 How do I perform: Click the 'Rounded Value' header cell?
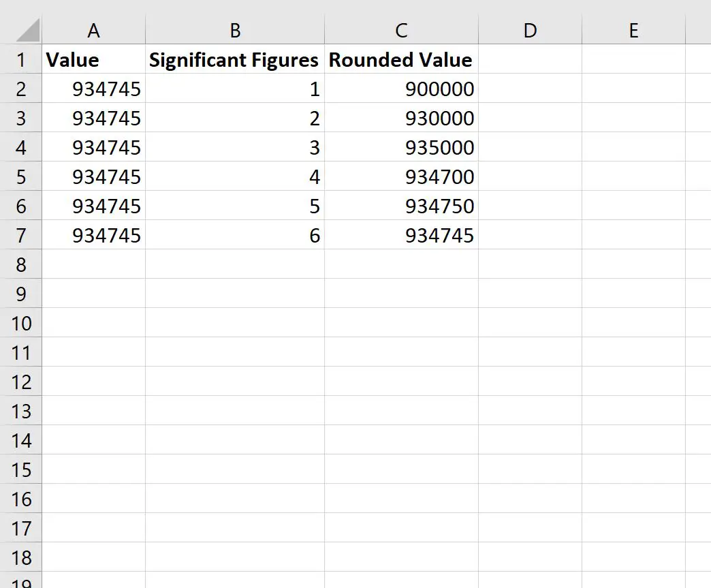pyautogui.click(x=400, y=59)
